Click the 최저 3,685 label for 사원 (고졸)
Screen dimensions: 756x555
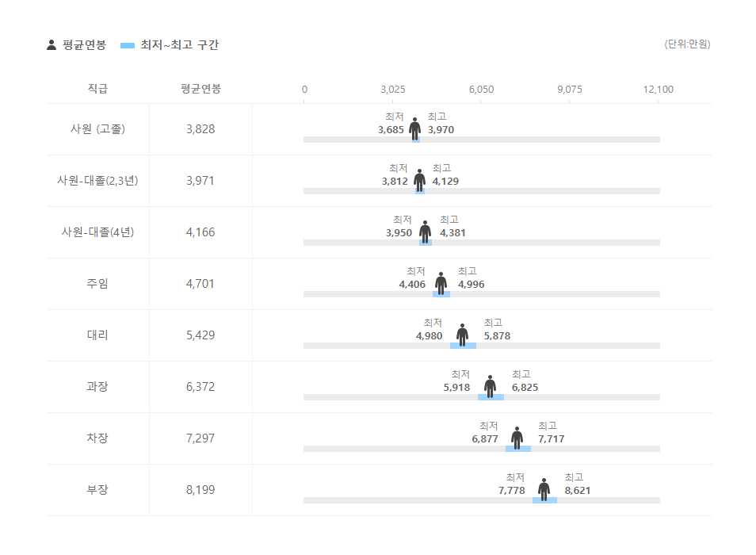point(391,124)
